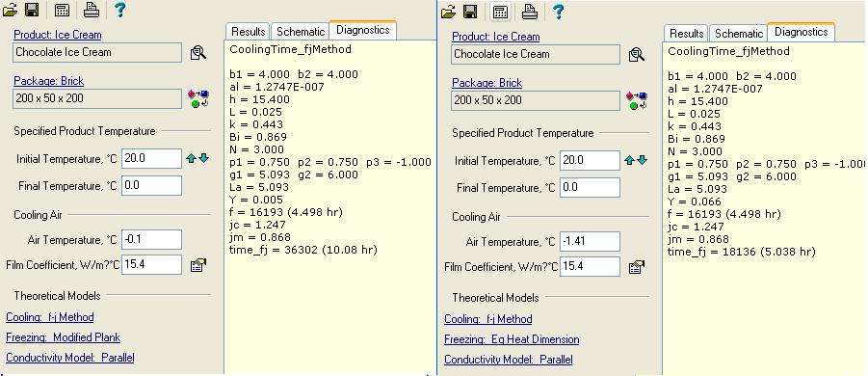Screen dimensions: 868x376
Task: Open help question mark in right panel
Action: [559, 11]
